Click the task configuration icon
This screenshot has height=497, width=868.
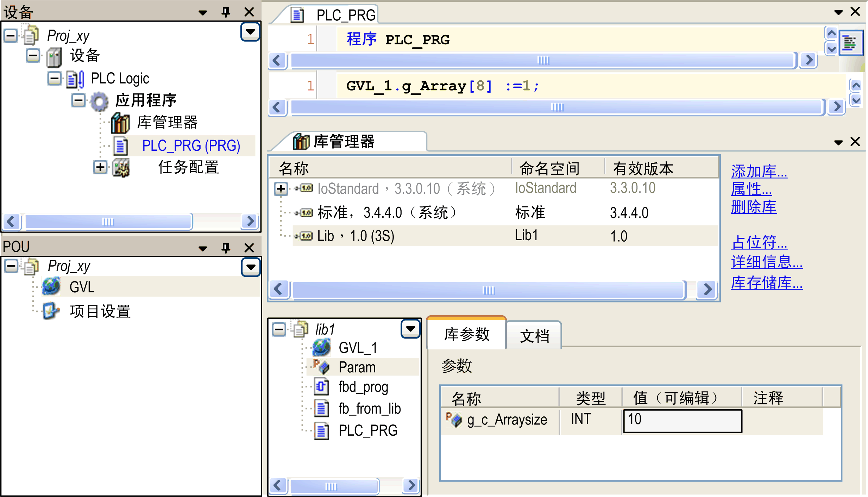coord(121,168)
